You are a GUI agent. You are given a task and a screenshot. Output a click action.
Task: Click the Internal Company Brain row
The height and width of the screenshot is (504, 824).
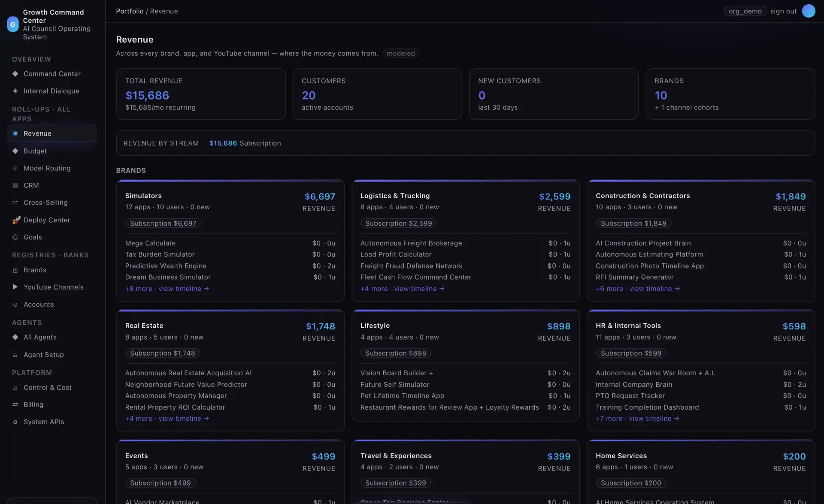701,385
